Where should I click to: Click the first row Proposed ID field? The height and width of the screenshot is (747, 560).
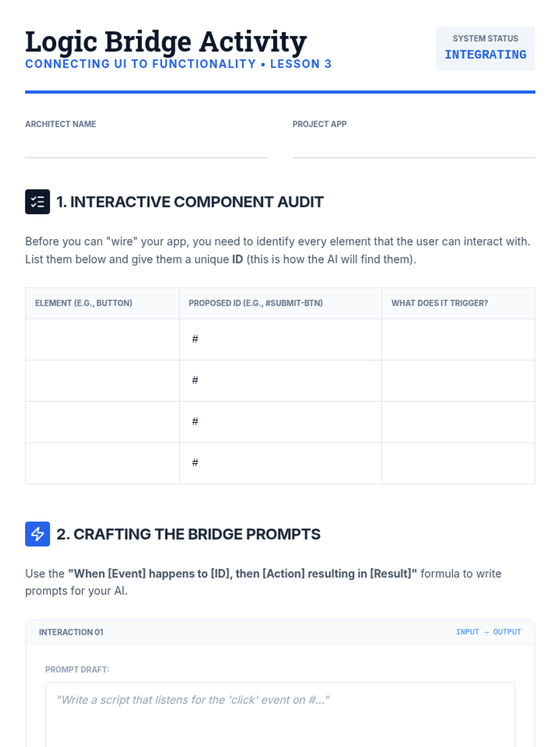[280, 339]
